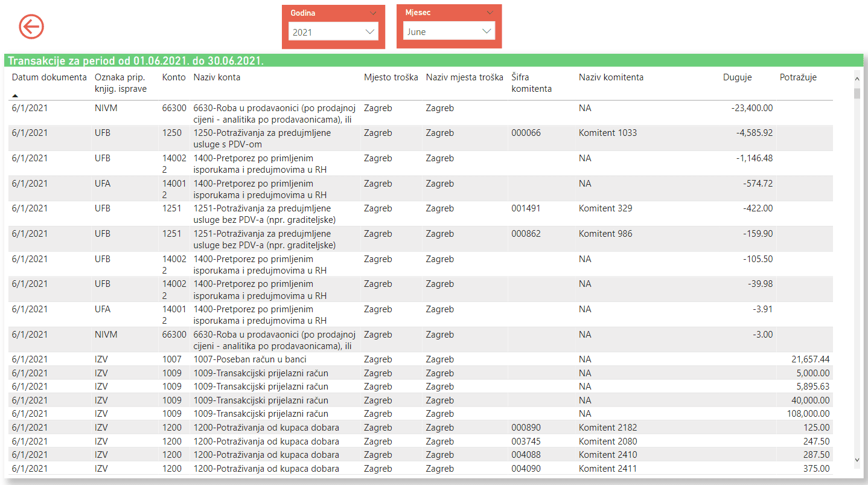The height and width of the screenshot is (485, 868).
Task: Select the Potražuje value 21,657.44
Action: pos(811,359)
